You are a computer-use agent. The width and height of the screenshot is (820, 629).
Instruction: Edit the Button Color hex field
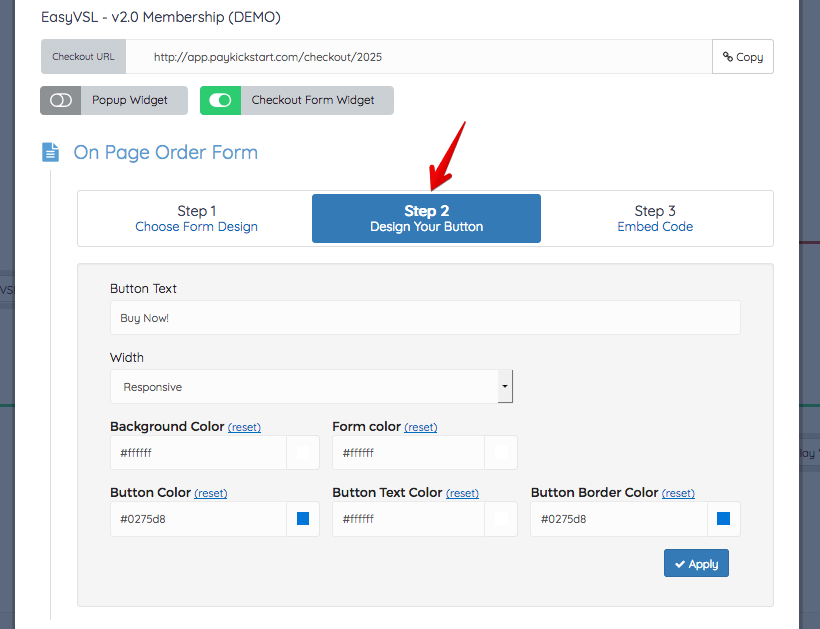tap(198, 519)
